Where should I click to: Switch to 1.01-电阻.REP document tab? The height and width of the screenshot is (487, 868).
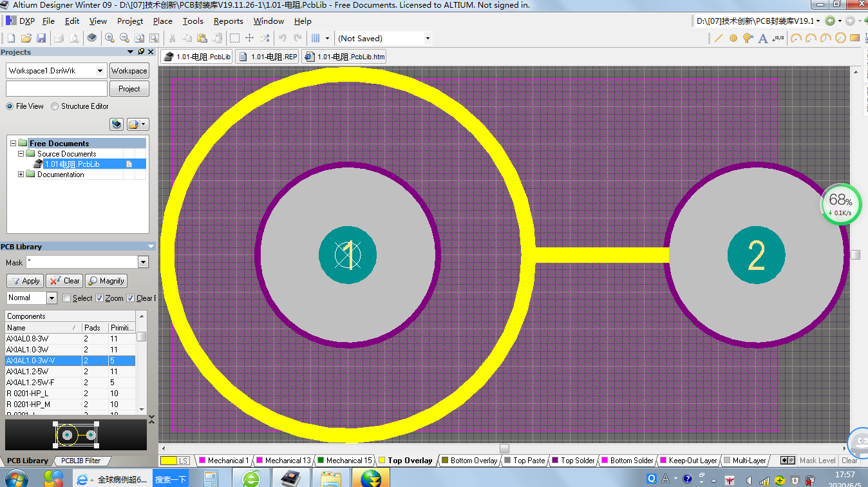click(268, 57)
